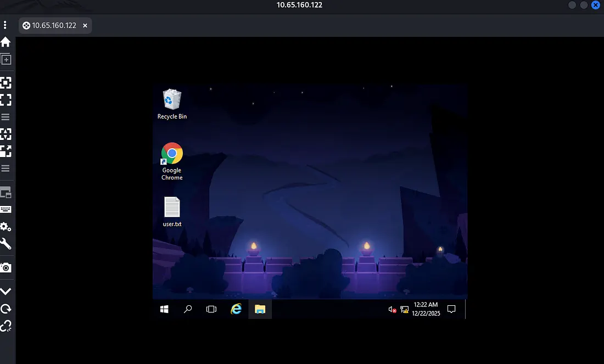Open the preferences gears icon
The width and height of the screenshot is (604, 364).
pyautogui.click(x=5, y=227)
